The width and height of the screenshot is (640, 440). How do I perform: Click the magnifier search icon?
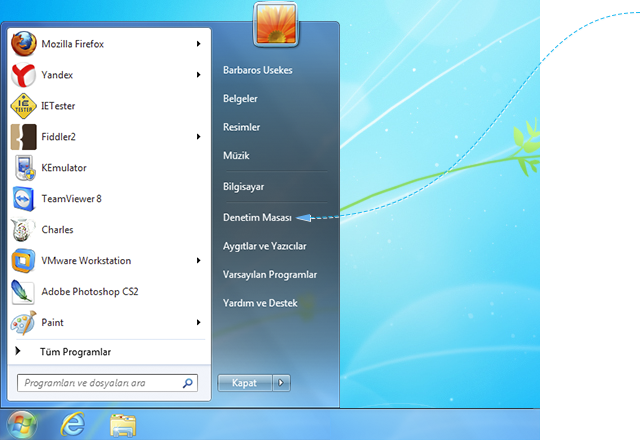[188, 383]
